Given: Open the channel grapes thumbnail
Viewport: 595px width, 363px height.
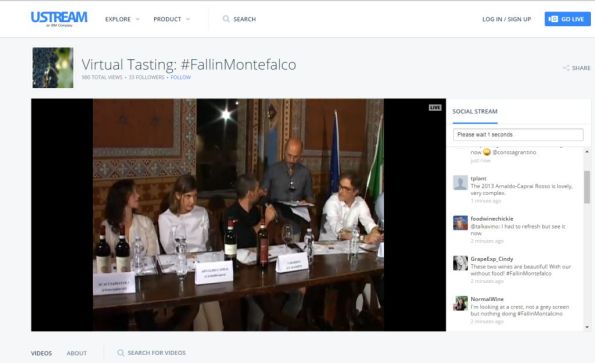Looking at the screenshot, I should tap(53, 68).
